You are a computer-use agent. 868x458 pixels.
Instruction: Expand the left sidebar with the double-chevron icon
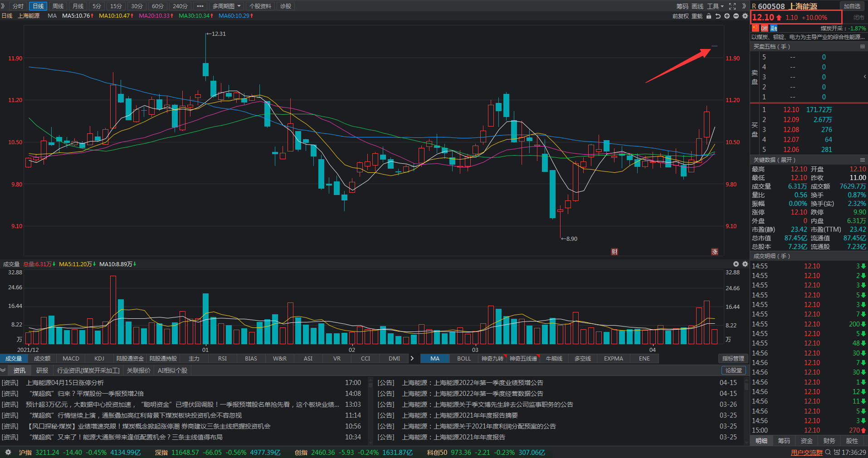(x=3, y=6)
